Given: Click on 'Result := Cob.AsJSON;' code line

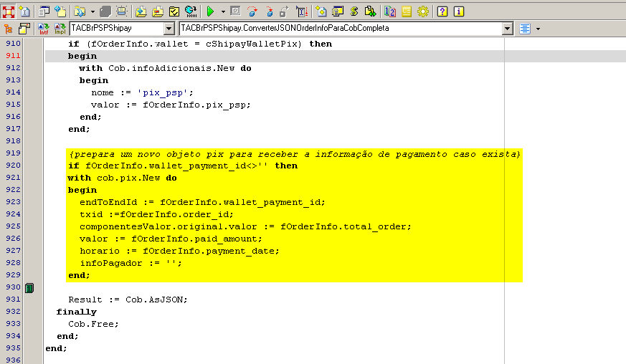Looking at the screenshot, I should [128, 300].
